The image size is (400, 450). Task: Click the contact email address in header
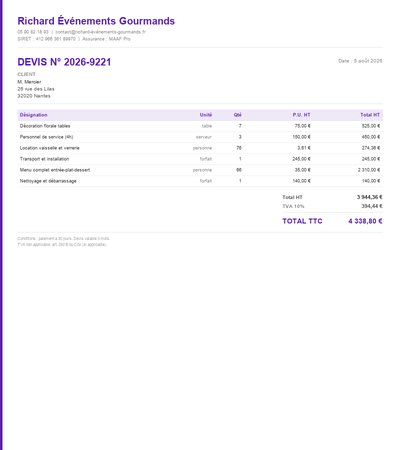pyautogui.click(x=100, y=32)
